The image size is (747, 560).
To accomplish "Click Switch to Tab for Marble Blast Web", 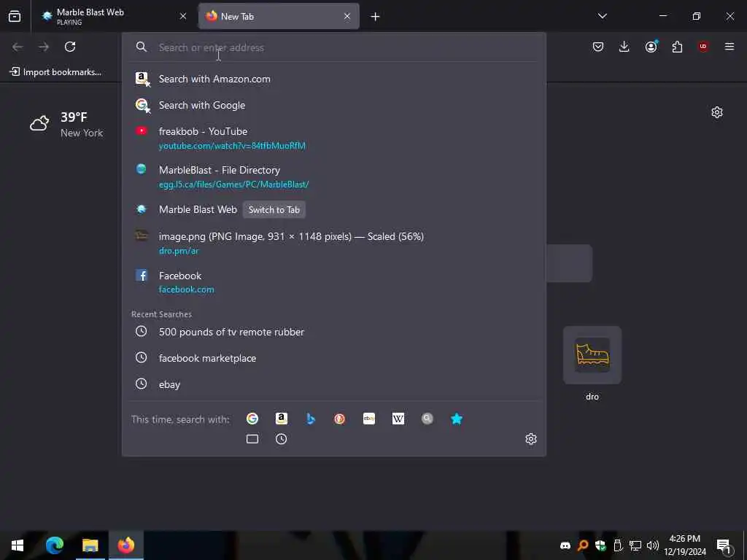I will [x=274, y=210].
